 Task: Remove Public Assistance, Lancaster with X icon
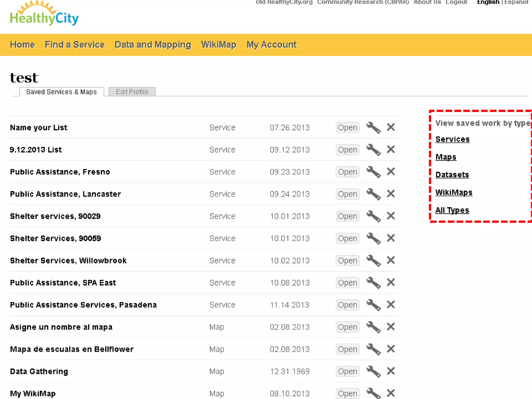click(x=391, y=194)
